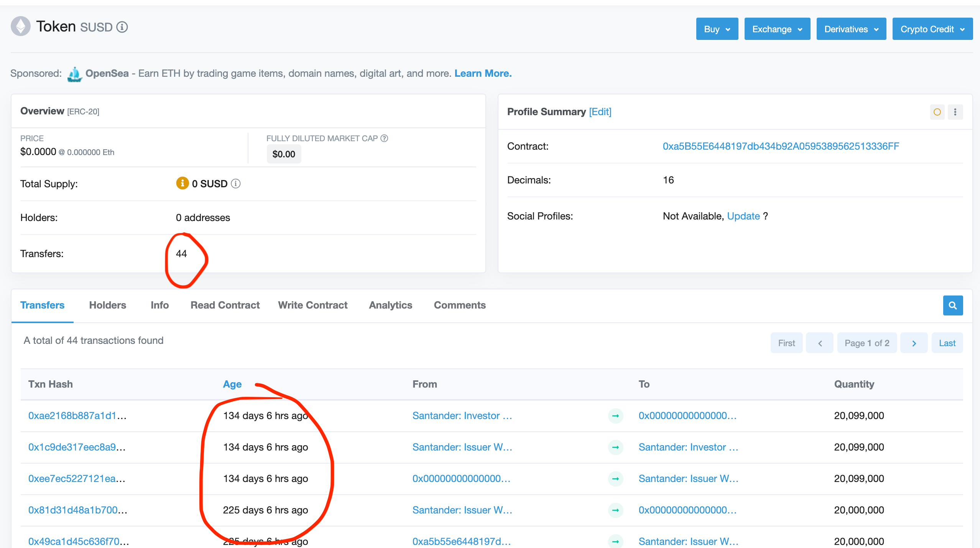Open the Crypto Credit dropdown
Screen dimensions: 980x548
click(x=932, y=29)
